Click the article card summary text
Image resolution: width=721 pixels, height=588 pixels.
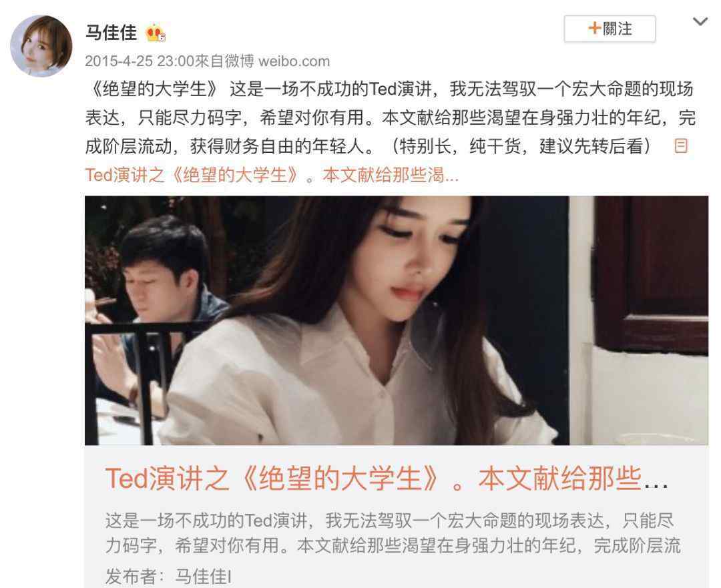[x=393, y=533]
